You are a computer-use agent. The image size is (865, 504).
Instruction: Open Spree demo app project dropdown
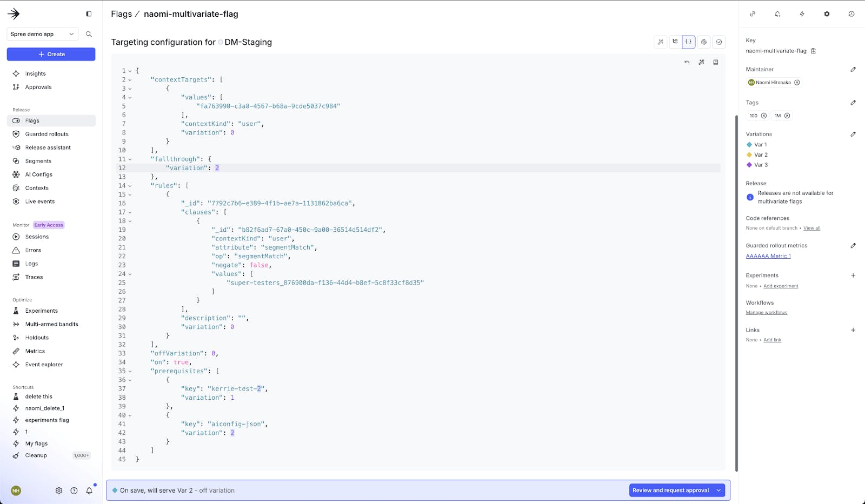[42, 34]
